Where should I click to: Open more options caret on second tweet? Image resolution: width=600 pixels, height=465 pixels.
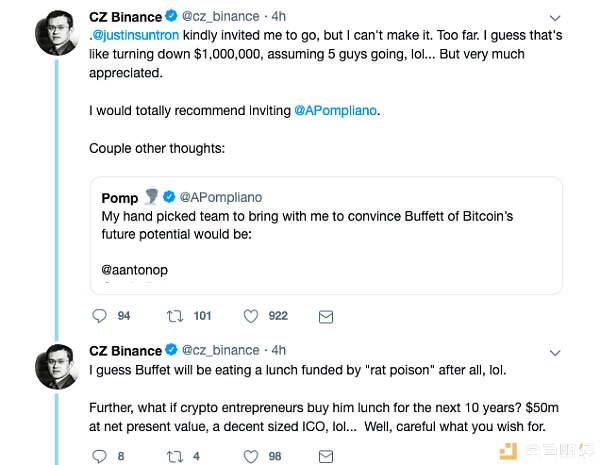[555, 351]
